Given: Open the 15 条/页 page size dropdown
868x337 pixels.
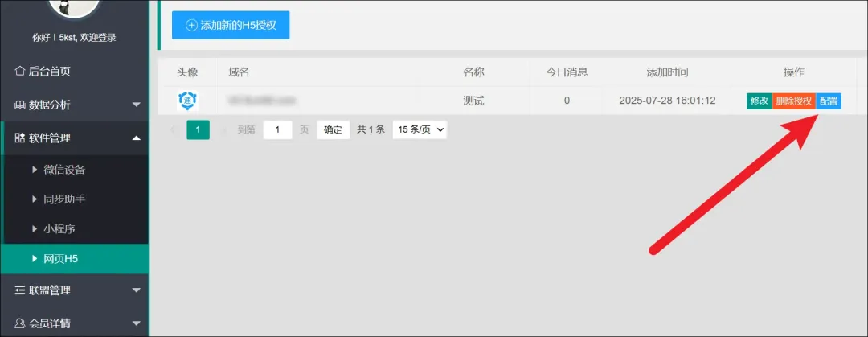Looking at the screenshot, I should 420,129.
